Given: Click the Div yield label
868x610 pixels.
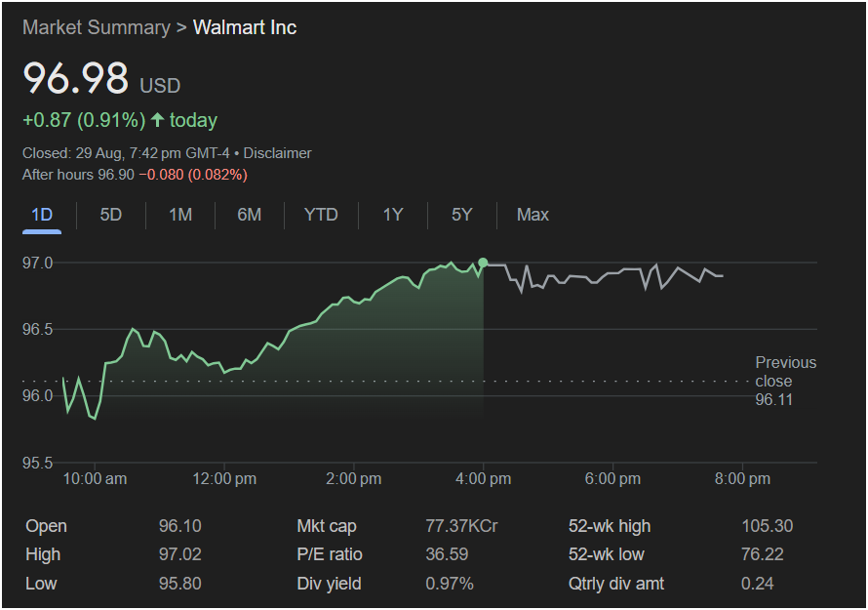Looking at the screenshot, I should pyautogui.click(x=329, y=584).
